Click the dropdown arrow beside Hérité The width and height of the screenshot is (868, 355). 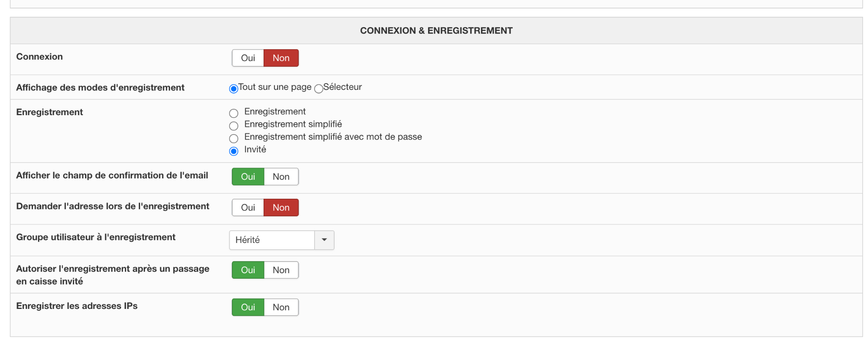click(x=324, y=240)
